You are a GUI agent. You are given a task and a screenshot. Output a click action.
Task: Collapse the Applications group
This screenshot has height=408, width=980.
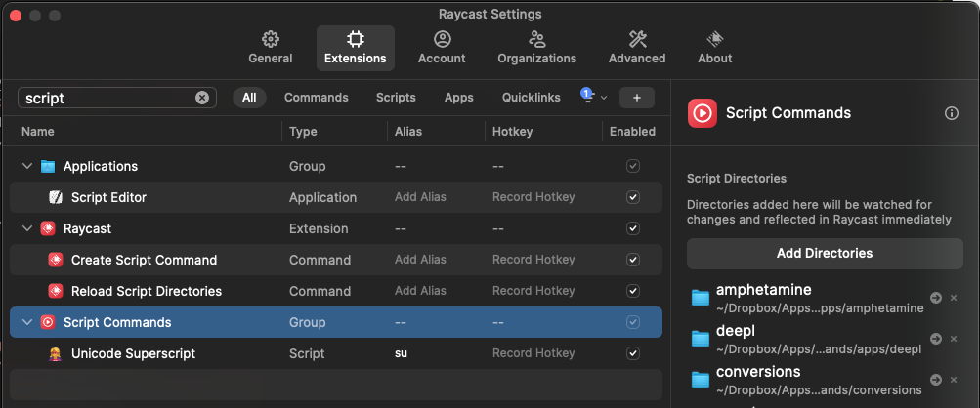click(x=26, y=166)
